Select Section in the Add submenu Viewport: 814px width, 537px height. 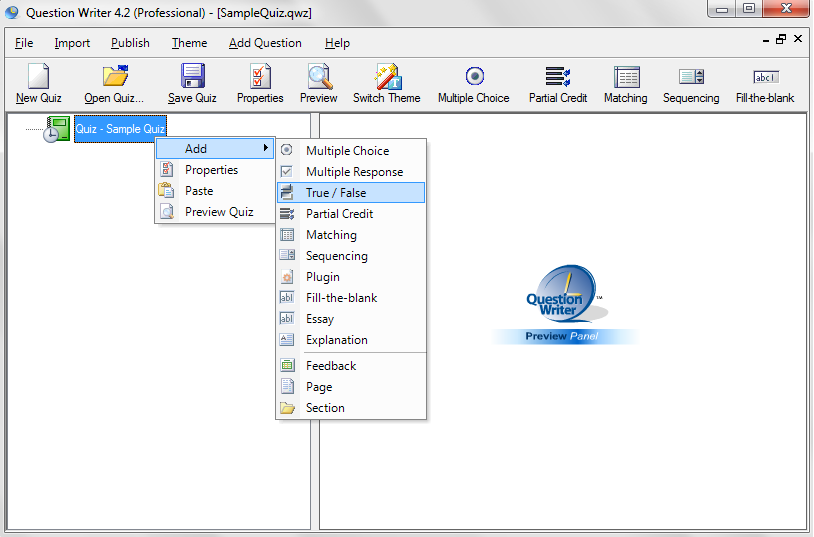click(351, 408)
